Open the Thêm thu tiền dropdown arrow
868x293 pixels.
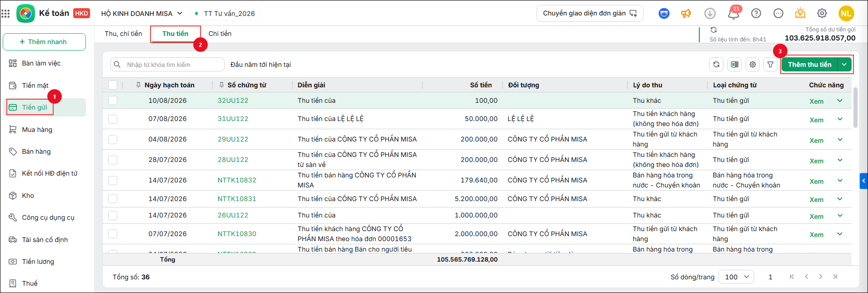tap(844, 65)
